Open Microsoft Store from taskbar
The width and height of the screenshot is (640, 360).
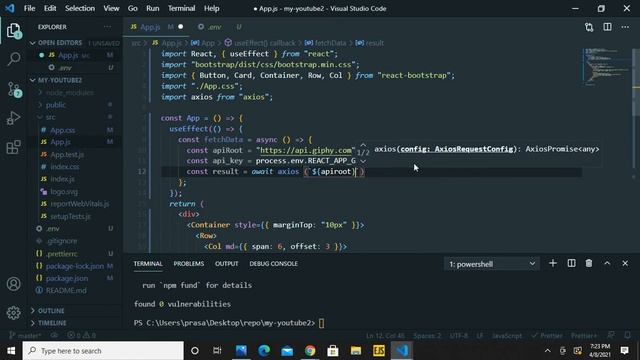click(333, 351)
